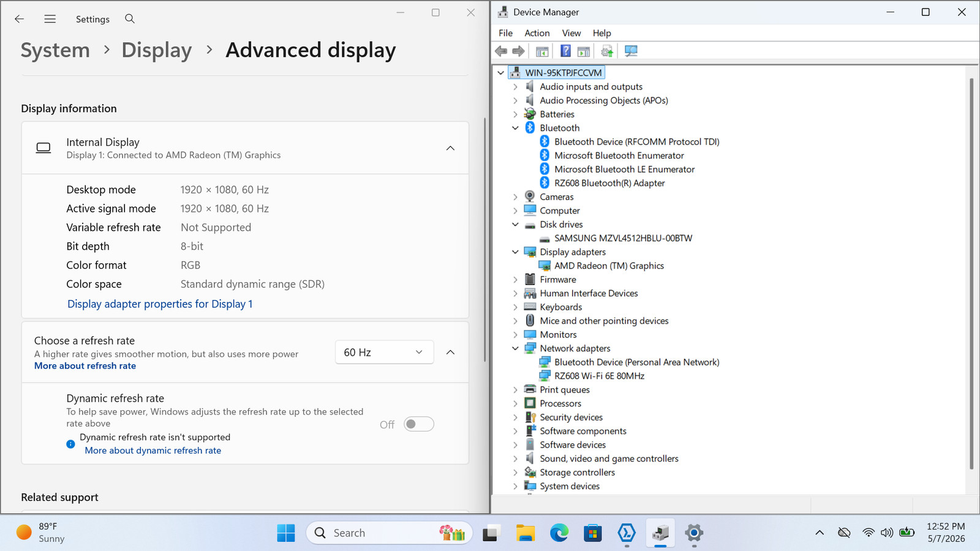
Task: Click Device Manager taskbar icon
Action: (660, 533)
